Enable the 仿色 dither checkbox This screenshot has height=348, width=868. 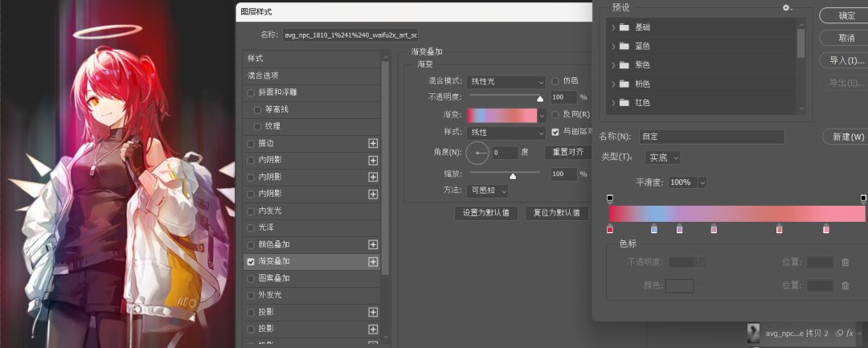[x=555, y=81]
